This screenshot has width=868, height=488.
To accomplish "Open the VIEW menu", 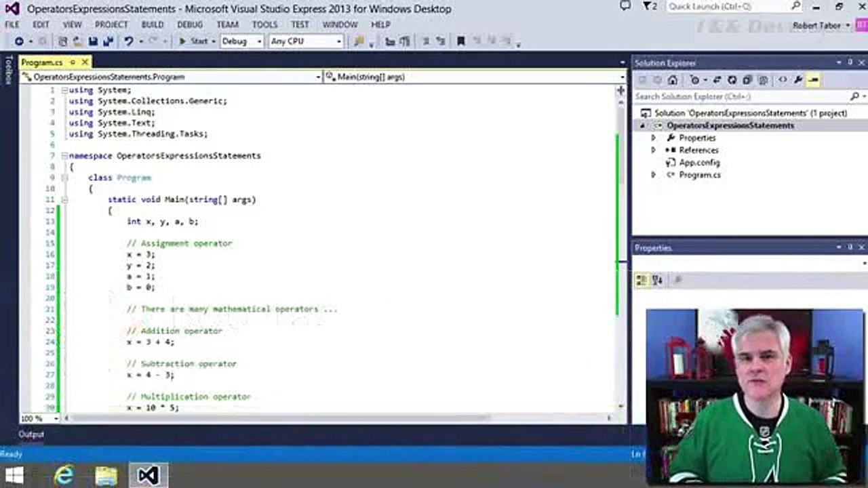I will 72,24.
